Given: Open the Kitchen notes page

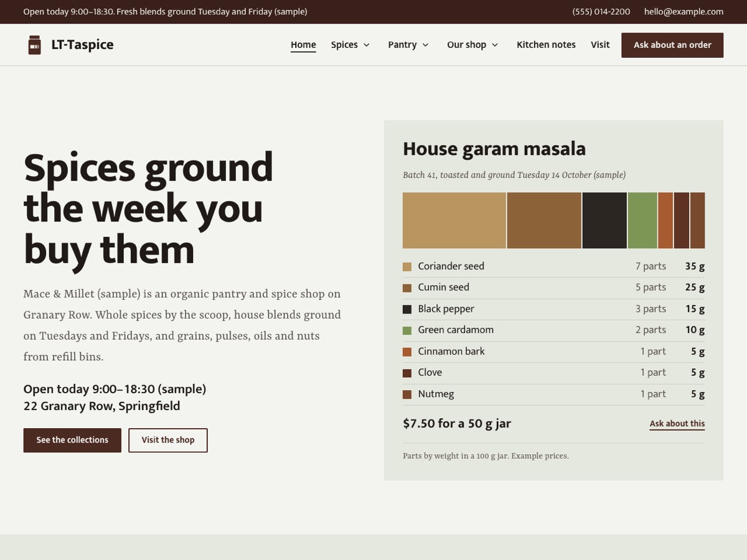Looking at the screenshot, I should click(546, 45).
